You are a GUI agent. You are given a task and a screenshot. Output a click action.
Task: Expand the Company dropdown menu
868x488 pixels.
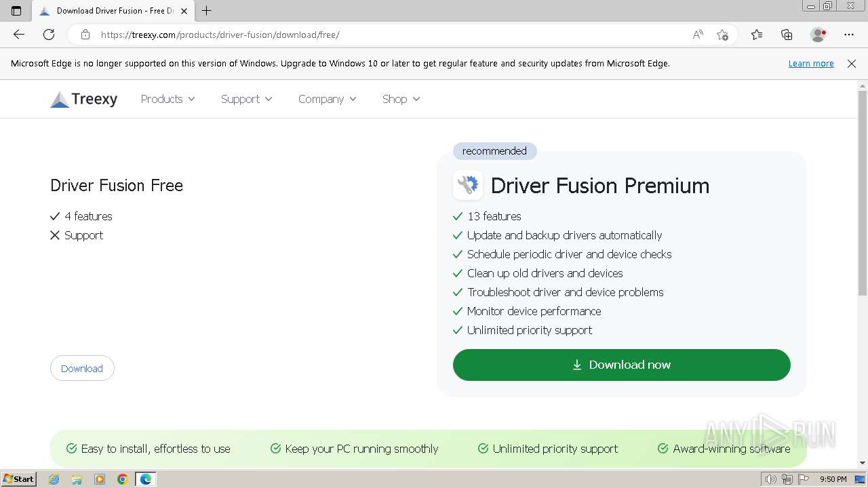coord(327,99)
